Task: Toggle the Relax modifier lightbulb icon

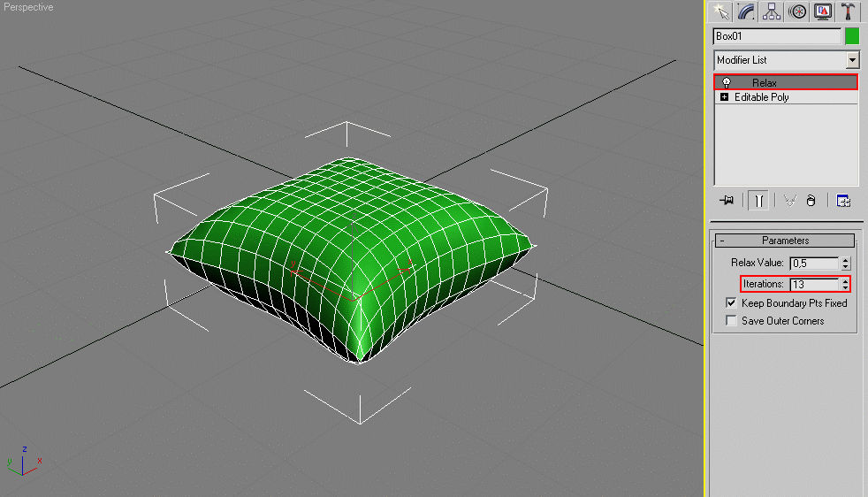Action: [x=727, y=82]
